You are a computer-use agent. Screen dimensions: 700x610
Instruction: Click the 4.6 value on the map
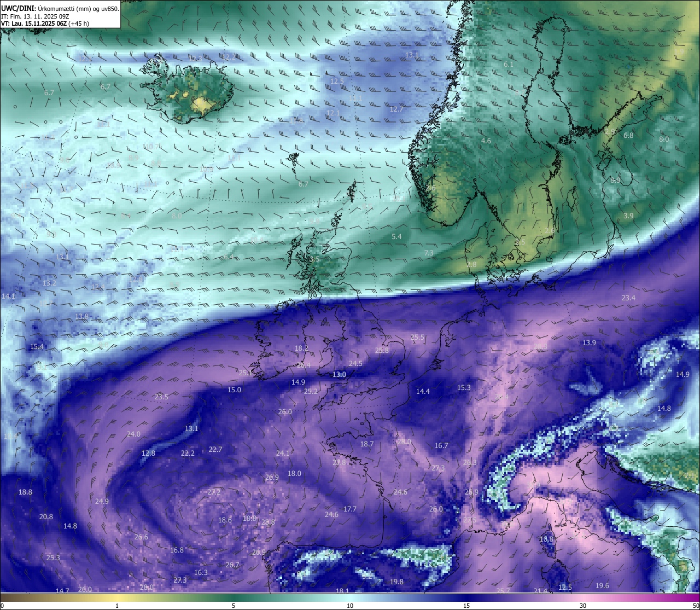[x=486, y=141]
